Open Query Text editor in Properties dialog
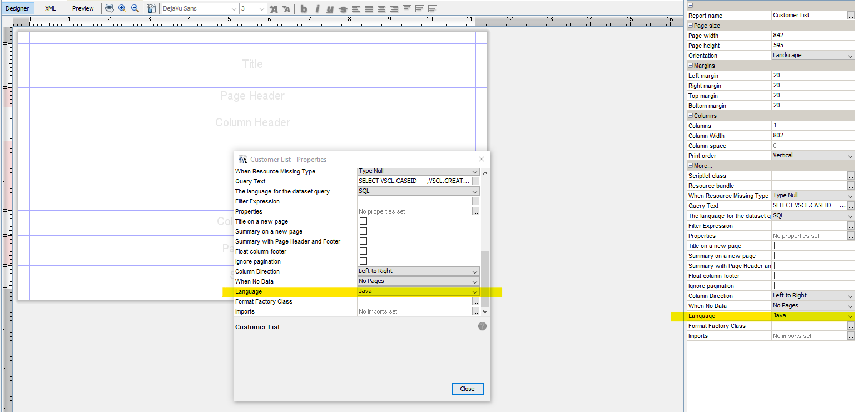The height and width of the screenshot is (412, 868). pos(475,181)
